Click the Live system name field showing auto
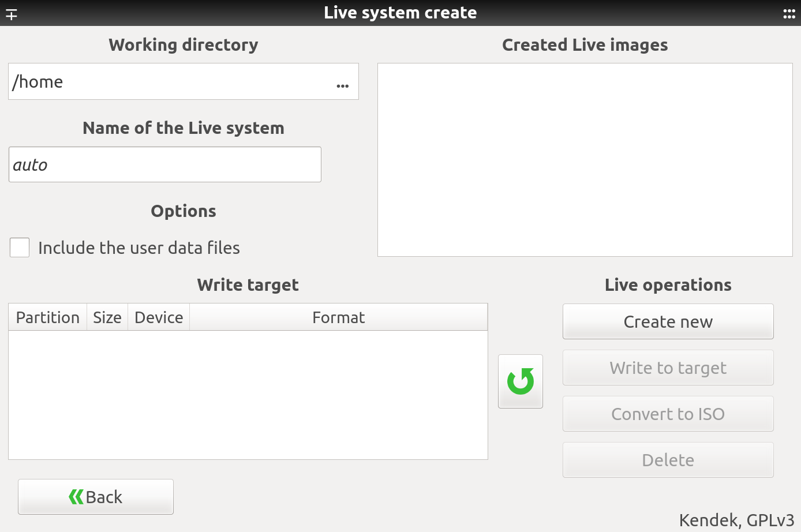The width and height of the screenshot is (801, 532). [x=165, y=164]
